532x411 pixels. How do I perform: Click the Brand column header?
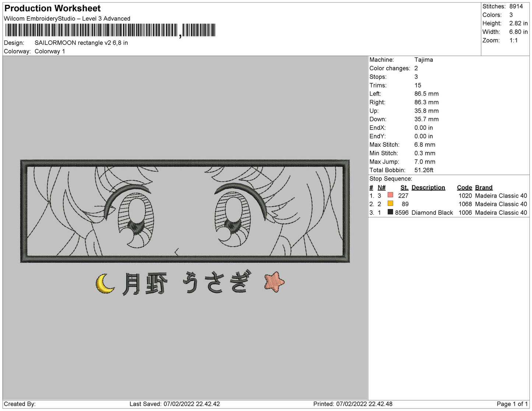coord(483,187)
